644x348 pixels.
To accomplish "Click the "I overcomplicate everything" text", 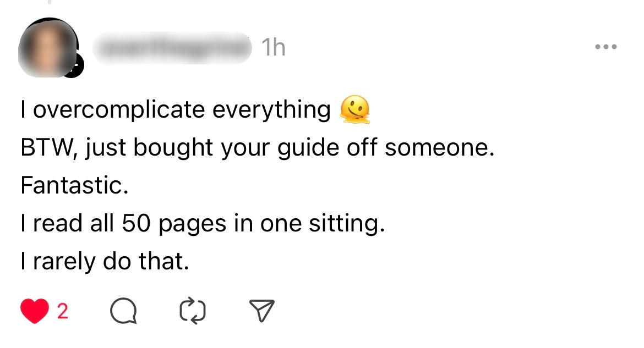I will [x=175, y=110].
